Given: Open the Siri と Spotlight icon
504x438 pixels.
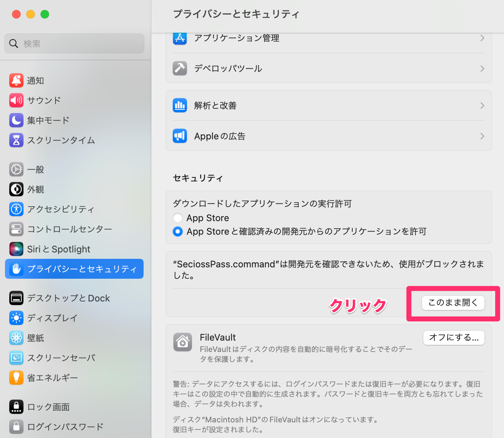Looking at the screenshot, I should click(16, 249).
